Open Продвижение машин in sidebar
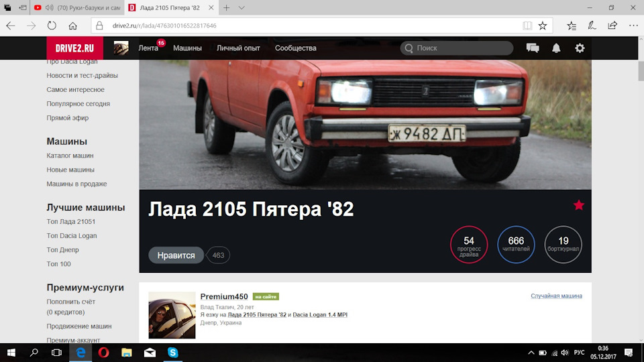Image resolution: width=644 pixels, height=362 pixels. 79,326
